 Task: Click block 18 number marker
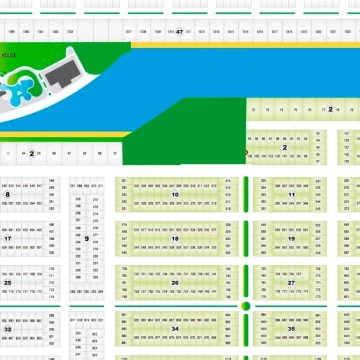(175, 239)
